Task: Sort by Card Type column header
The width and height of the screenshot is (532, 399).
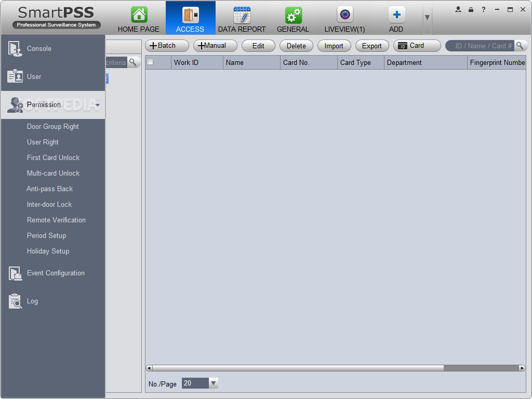Action: tap(361, 63)
